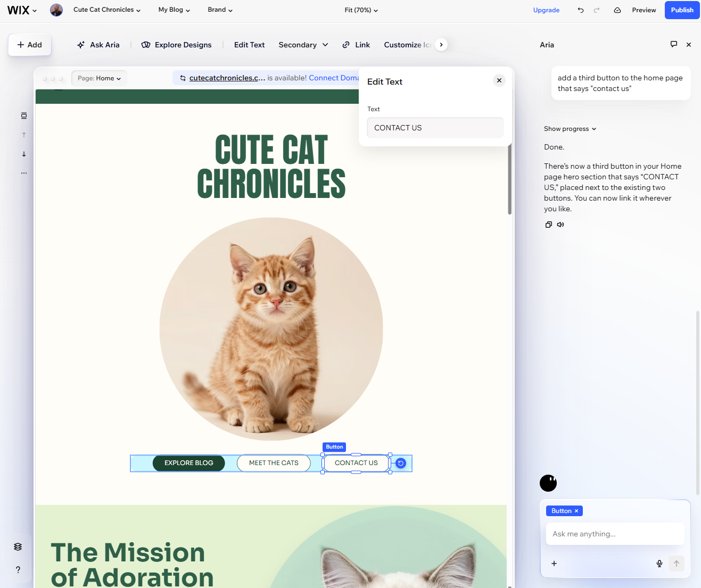This screenshot has width=701, height=588.
Task: Click the help question mark icon
Action: (x=18, y=569)
